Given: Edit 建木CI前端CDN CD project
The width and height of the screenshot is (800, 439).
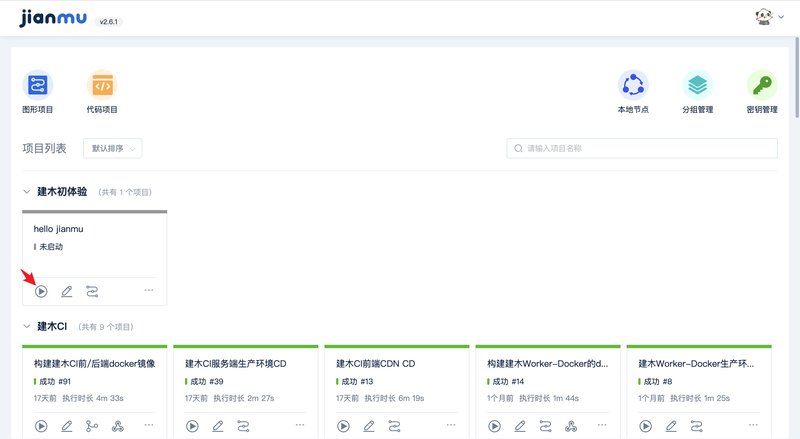Looking at the screenshot, I should click(x=369, y=426).
